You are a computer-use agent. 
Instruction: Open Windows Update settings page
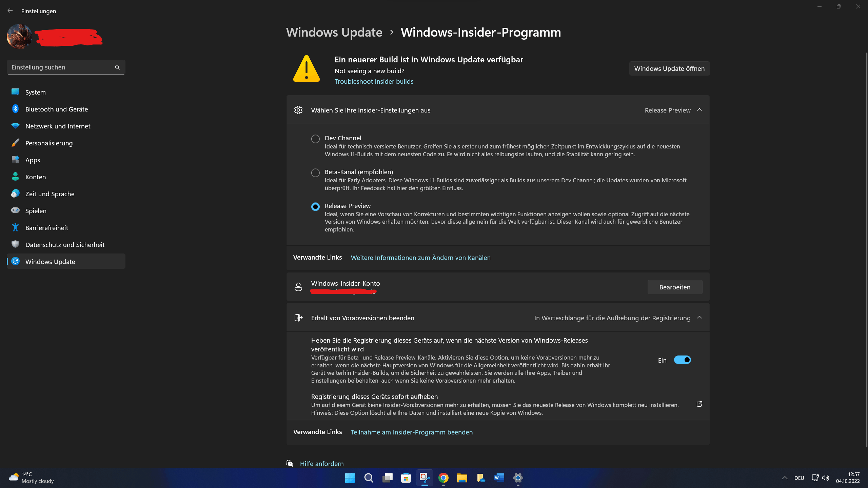(669, 68)
